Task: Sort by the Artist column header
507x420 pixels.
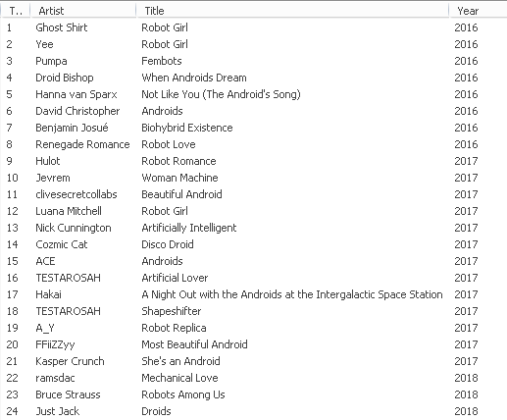Action: 83,11
